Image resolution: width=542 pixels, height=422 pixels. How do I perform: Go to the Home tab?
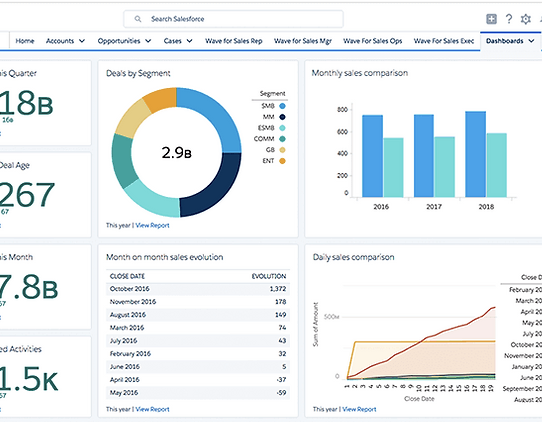click(25, 41)
